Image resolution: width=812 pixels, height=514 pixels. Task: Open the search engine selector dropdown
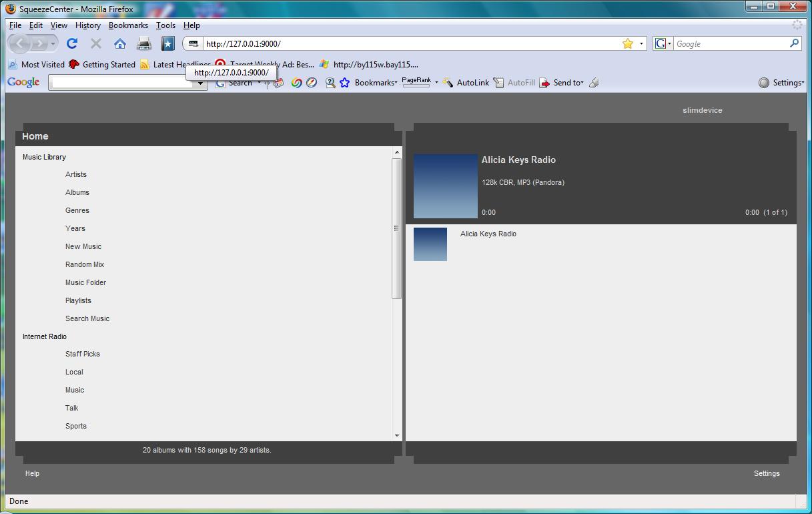click(663, 43)
